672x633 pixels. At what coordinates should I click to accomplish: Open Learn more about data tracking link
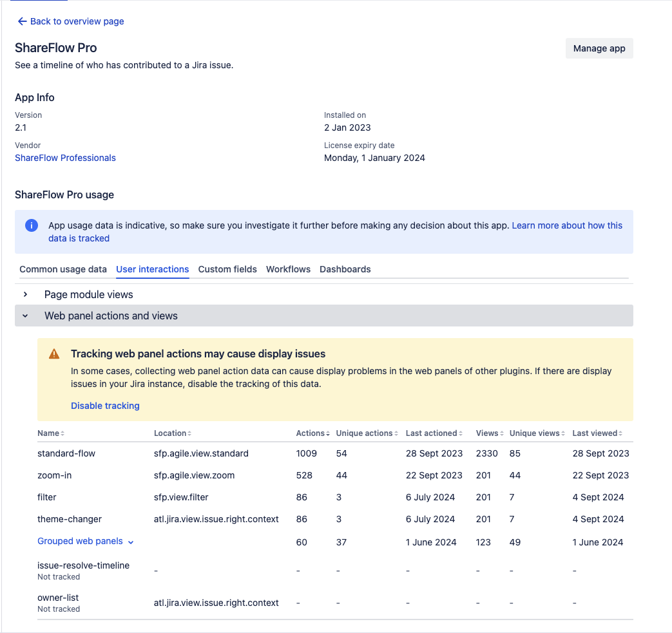click(566, 225)
